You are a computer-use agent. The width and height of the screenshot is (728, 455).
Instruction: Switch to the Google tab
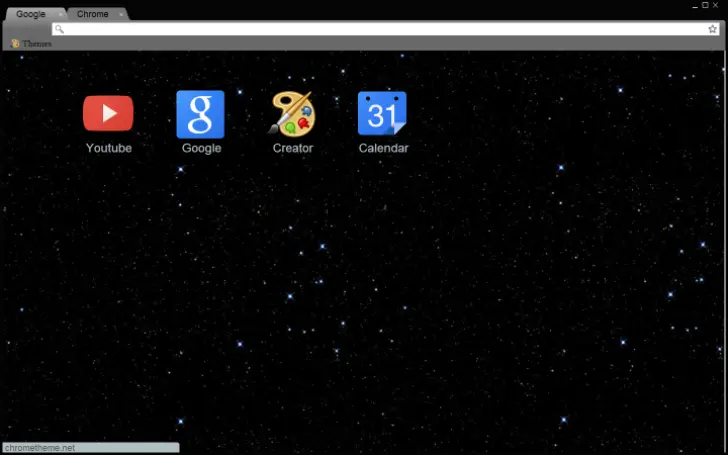click(x=30, y=14)
